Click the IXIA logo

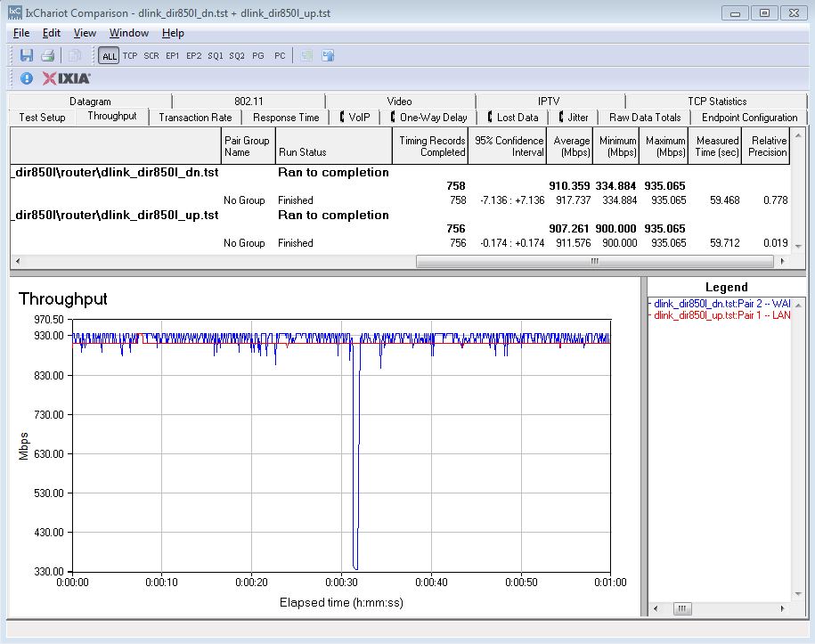pos(67,78)
